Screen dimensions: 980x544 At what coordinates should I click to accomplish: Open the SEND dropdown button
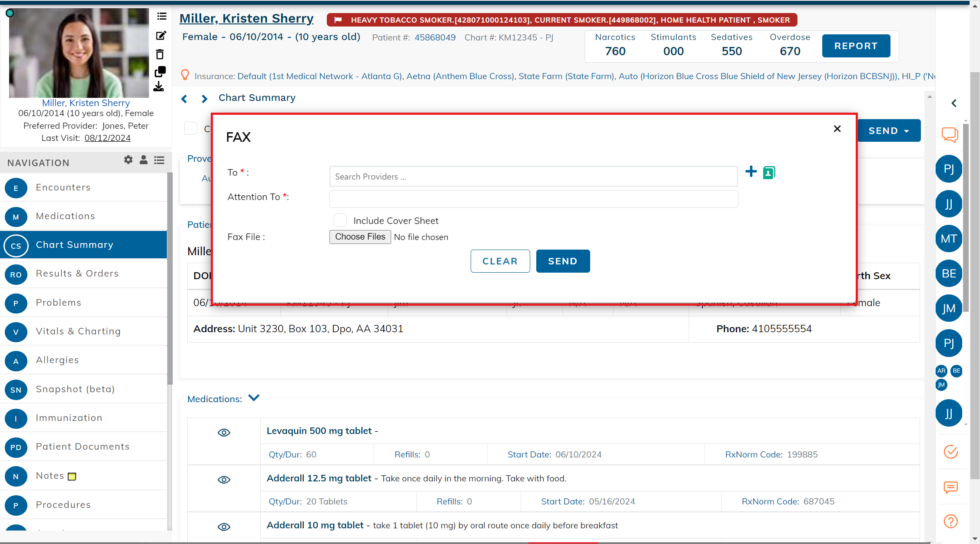pos(889,130)
